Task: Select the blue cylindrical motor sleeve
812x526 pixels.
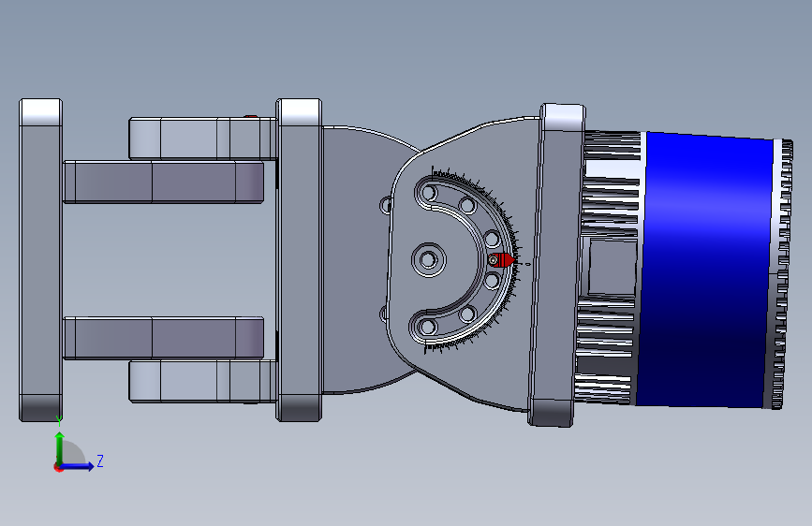Action: coord(705,270)
